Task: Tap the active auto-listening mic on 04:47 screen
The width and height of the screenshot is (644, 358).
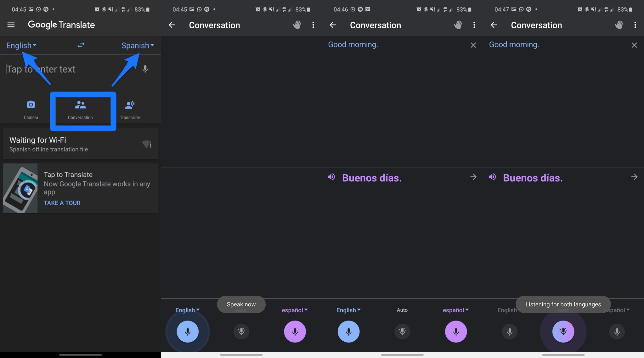Action: pos(563,332)
